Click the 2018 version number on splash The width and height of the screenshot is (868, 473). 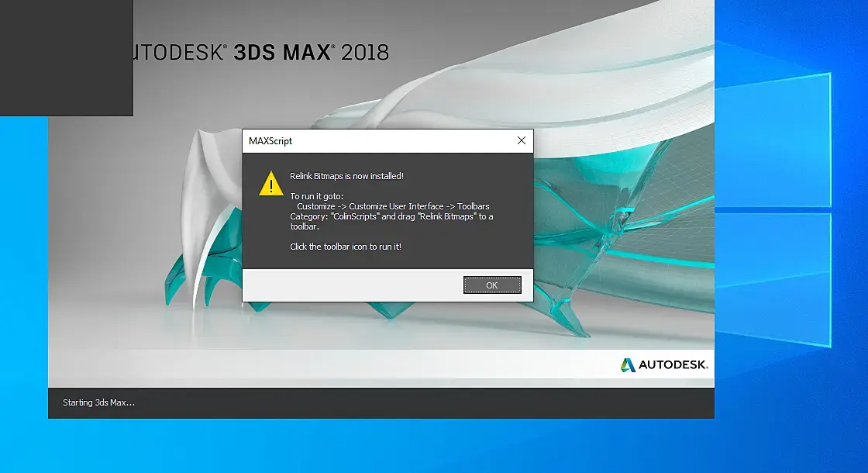(x=365, y=53)
